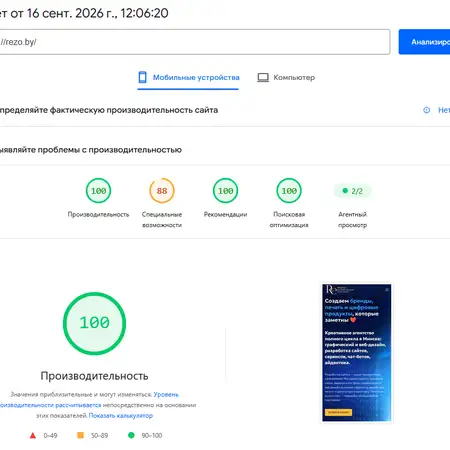Screen dimensions: 450x450
Task: Click the large 100 performance gauge
Action: coord(94,323)
